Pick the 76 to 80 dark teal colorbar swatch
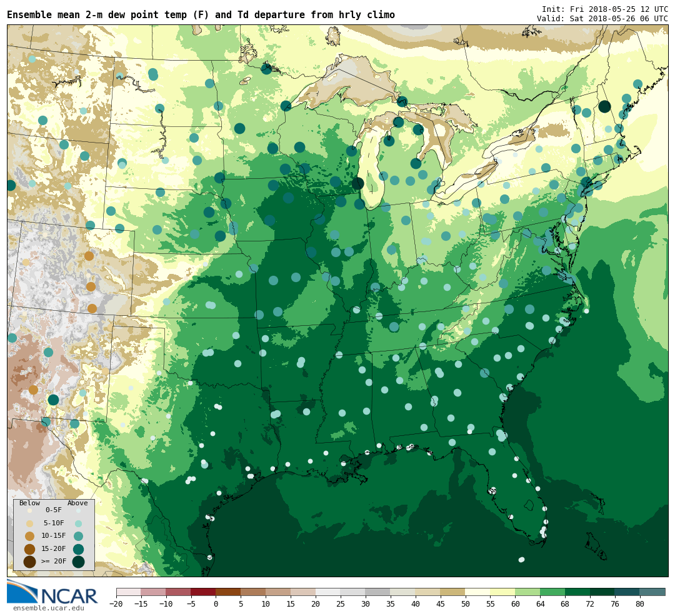 (627, 592)
